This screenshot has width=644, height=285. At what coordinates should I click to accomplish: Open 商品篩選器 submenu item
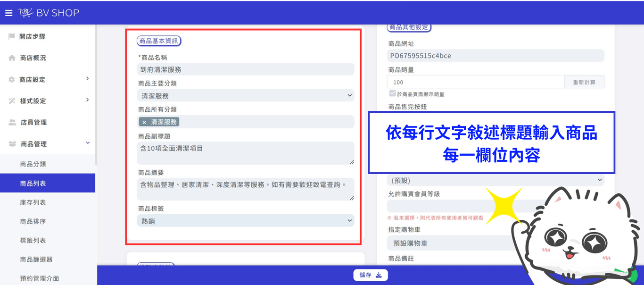[36, 260]
